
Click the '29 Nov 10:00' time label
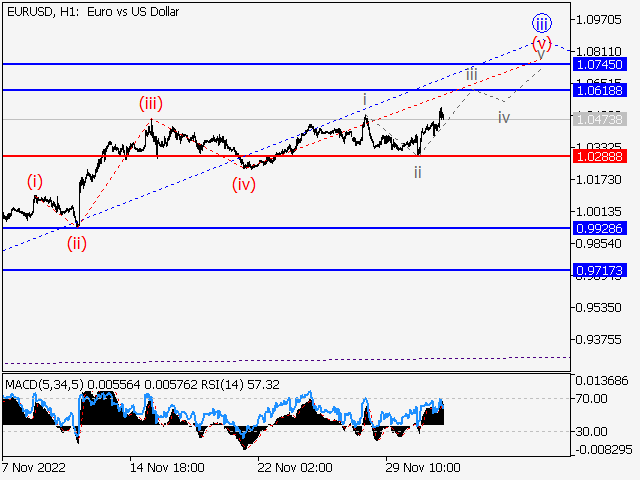coord(423,467)
